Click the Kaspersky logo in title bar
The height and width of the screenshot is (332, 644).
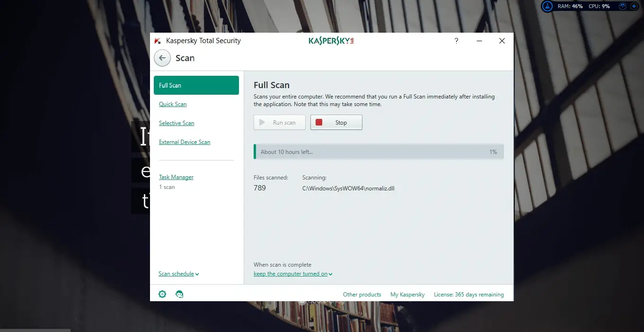point(331,41)
